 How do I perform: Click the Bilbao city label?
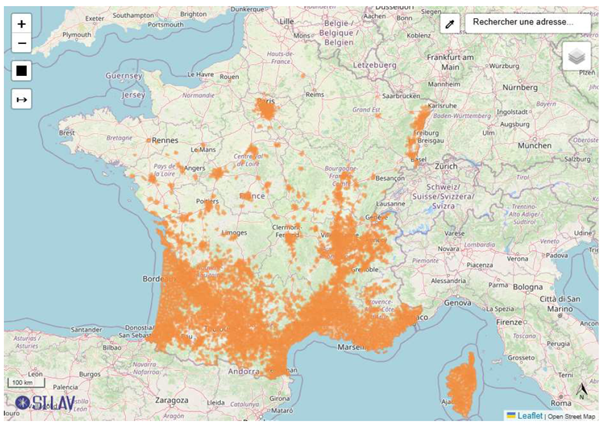[x=112, y=348]
